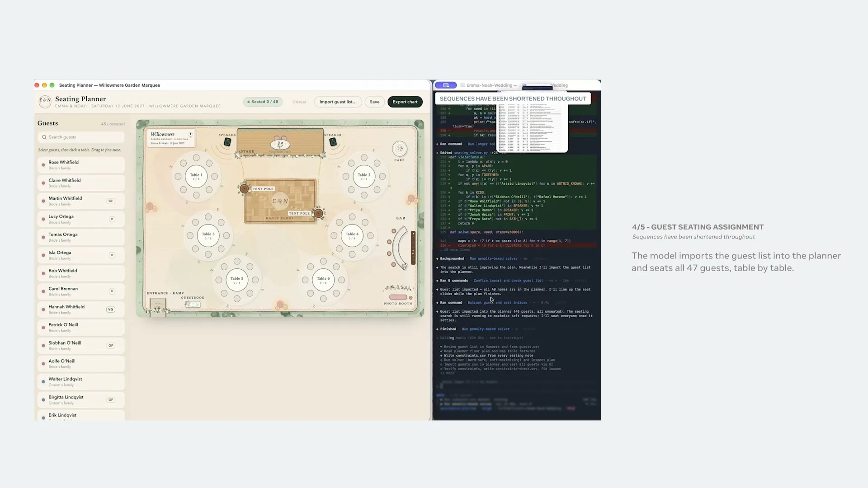The image size is (868, 488).
Task: Click the Save button
Action: (375, 102)
